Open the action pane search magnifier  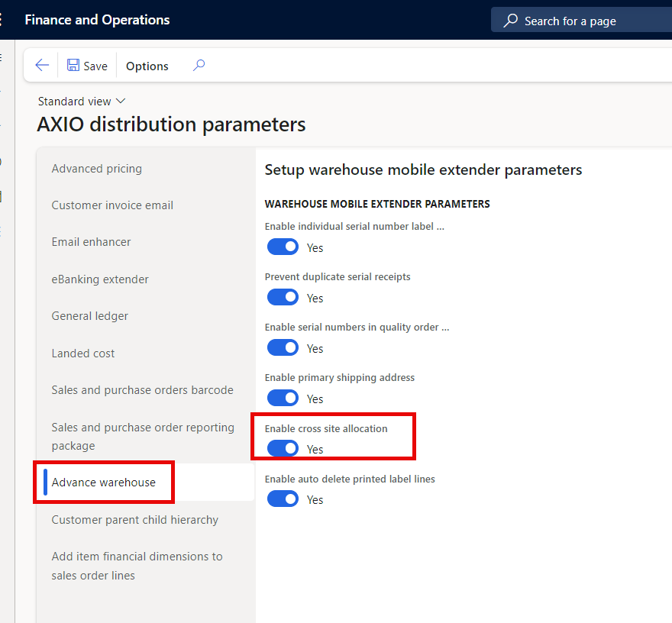198,66
